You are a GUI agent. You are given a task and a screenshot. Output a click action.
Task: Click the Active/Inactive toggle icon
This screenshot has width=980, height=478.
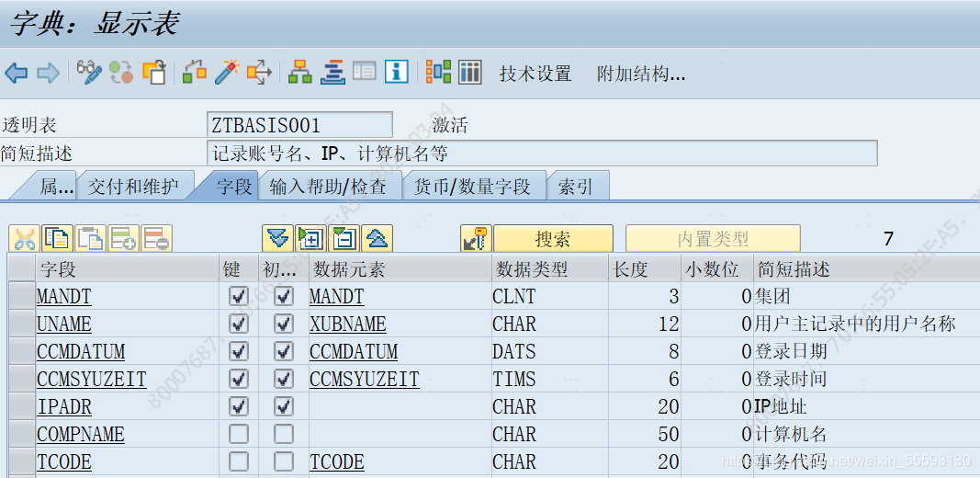(121, 73)
